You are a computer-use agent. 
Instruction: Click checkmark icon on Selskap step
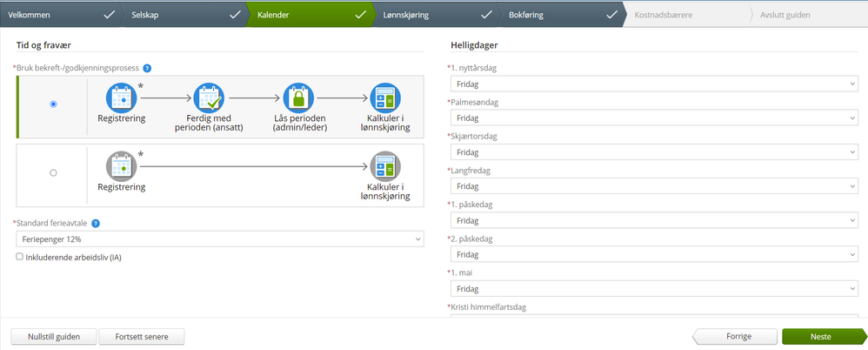point(236,15)
